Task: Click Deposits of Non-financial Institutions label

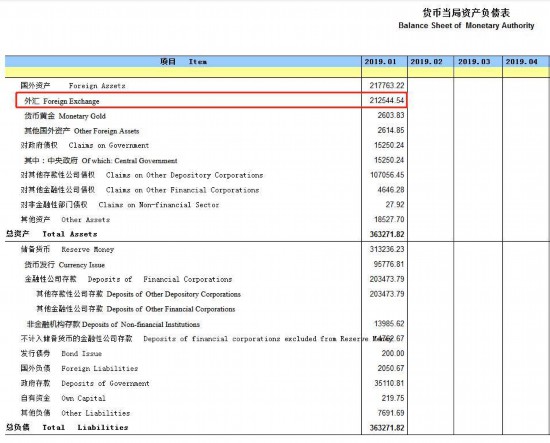Action: [113, 324]
